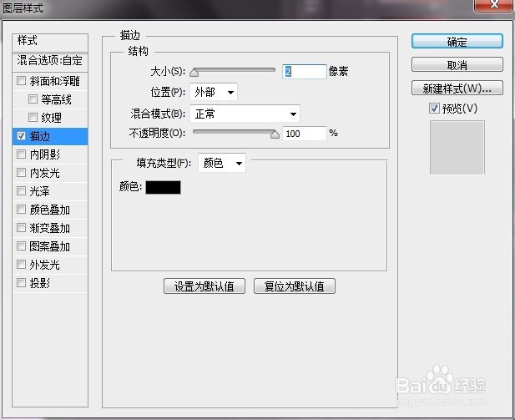
Task: Select the 外发光 style entry label
Action: 45,265
